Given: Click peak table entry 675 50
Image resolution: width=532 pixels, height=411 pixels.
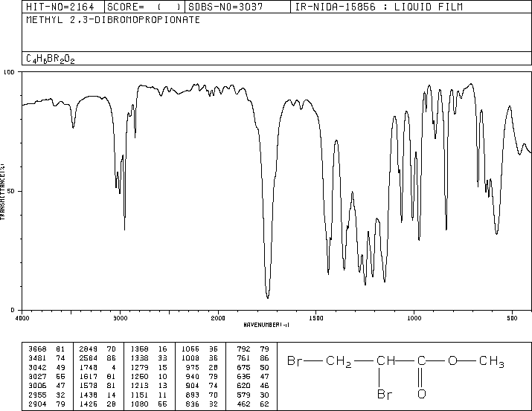Looking at the screenshot, I should 253,367.
